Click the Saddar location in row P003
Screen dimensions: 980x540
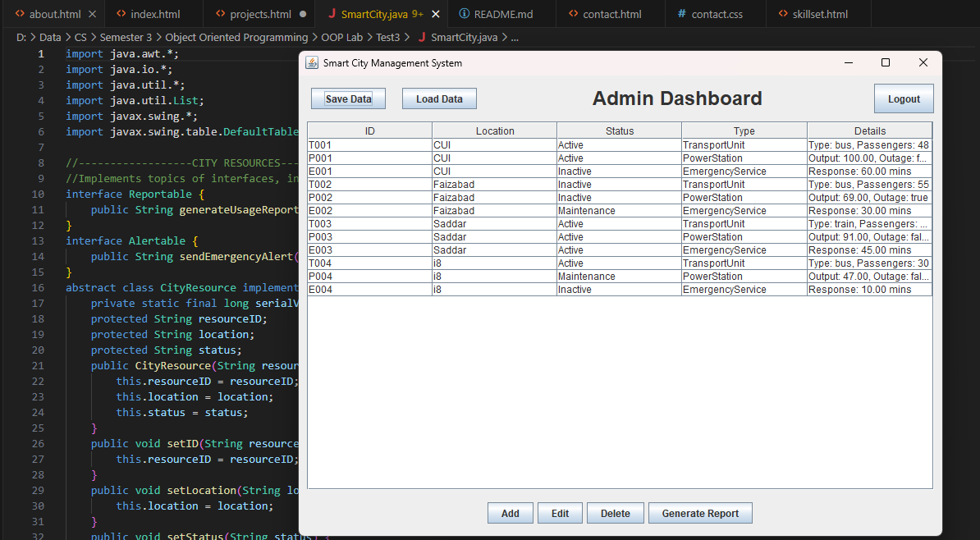coord(495,237)
